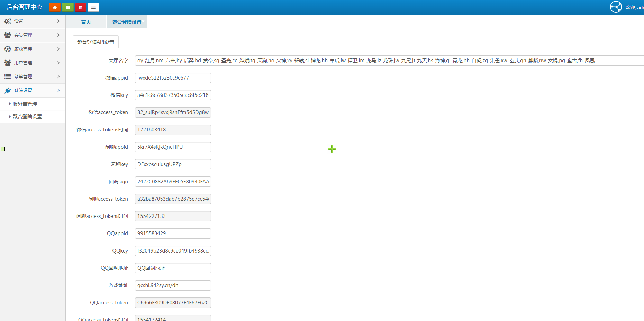Screen dimensions: 644x321
Task: Select the 聚合登陆API设置 tab
Action: click(x=96, y=42)
